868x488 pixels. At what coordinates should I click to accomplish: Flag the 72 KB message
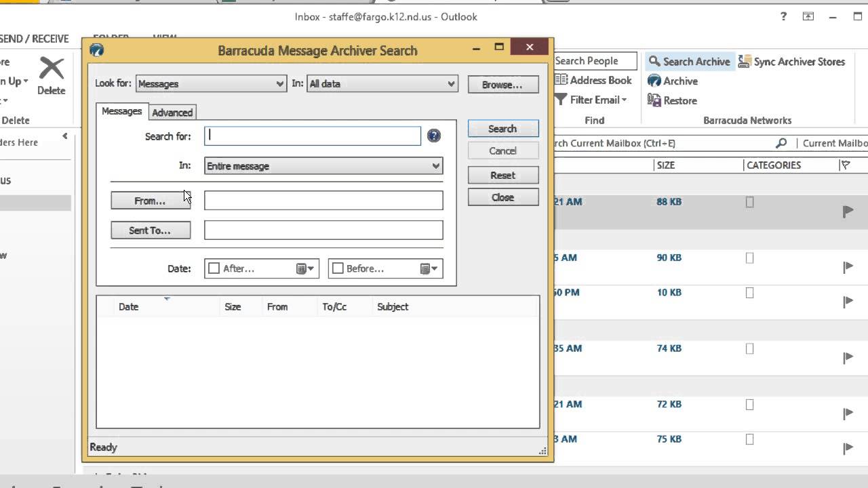click(x=848, y=413)
